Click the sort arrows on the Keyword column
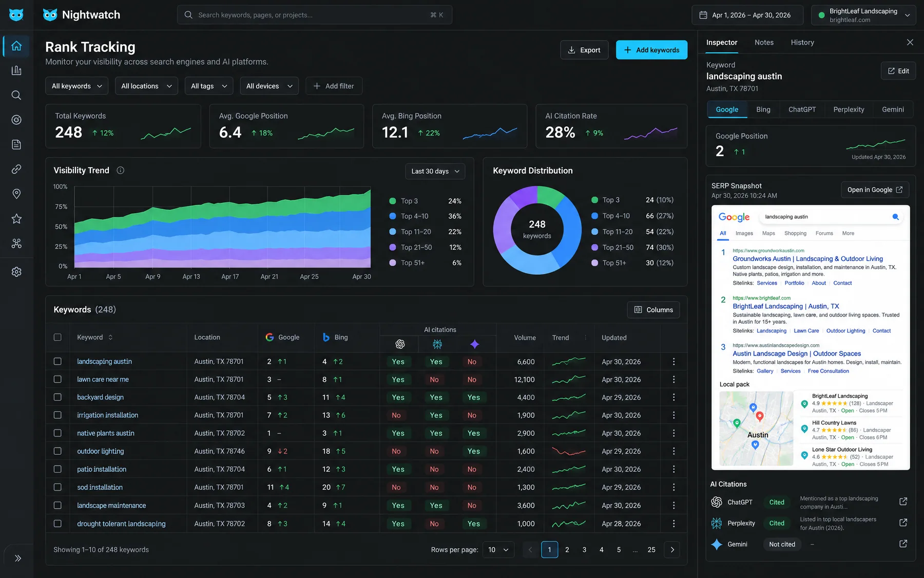This screenshot has width=924, height=578. 110,338
